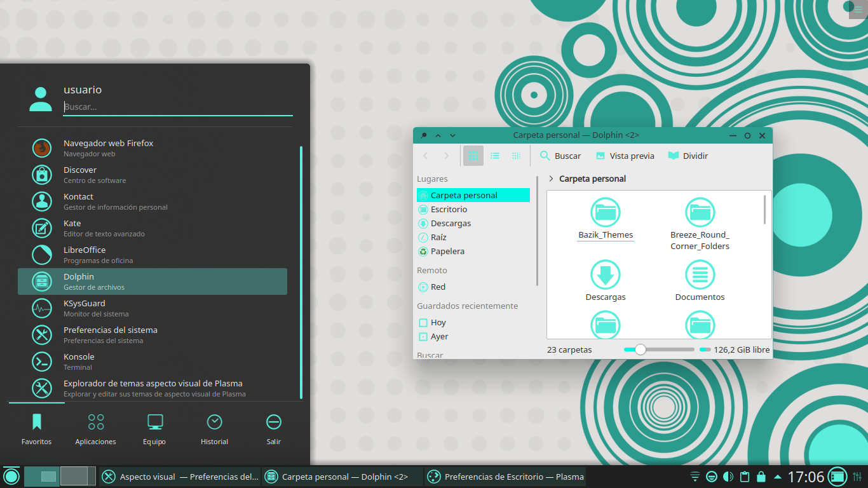This screenshot has height=488, width=868.
Task: Toggle pin window on all desktops
Action: 424,135
